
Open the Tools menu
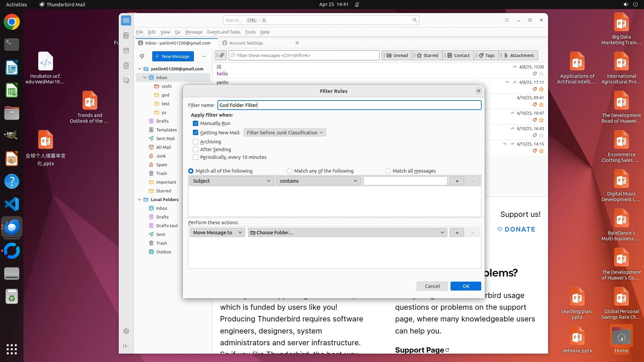tap(250, 32)
